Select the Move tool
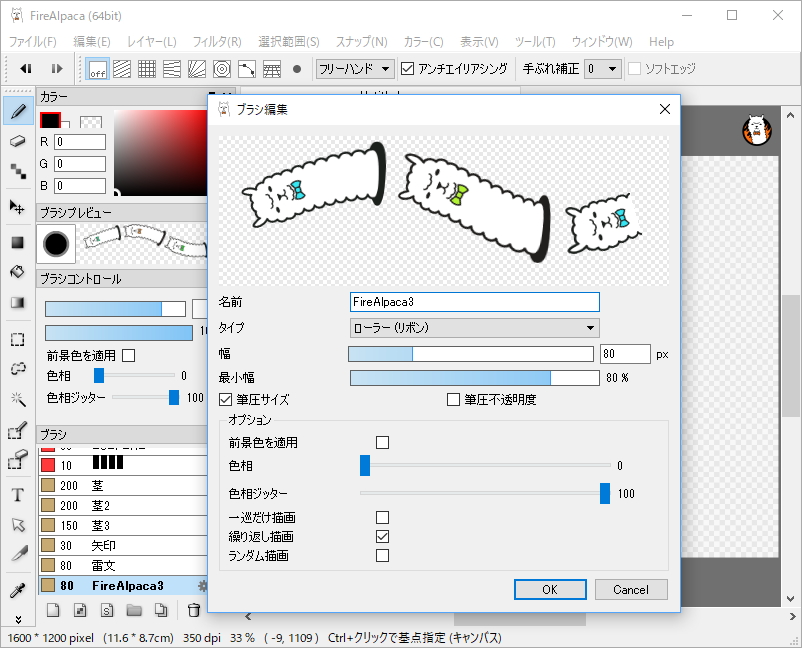The height and width of the screenshot is (648, 802). (17, 207)
